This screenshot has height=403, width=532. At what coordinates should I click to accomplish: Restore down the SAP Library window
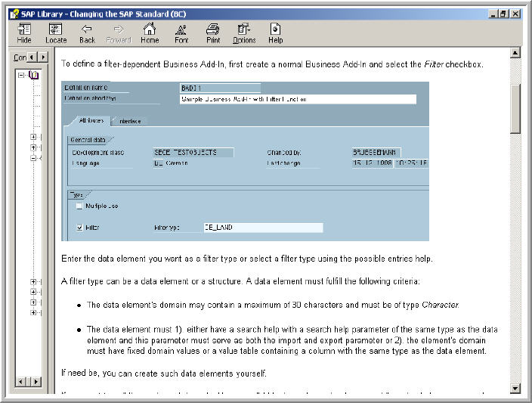(x=504, y=14)
